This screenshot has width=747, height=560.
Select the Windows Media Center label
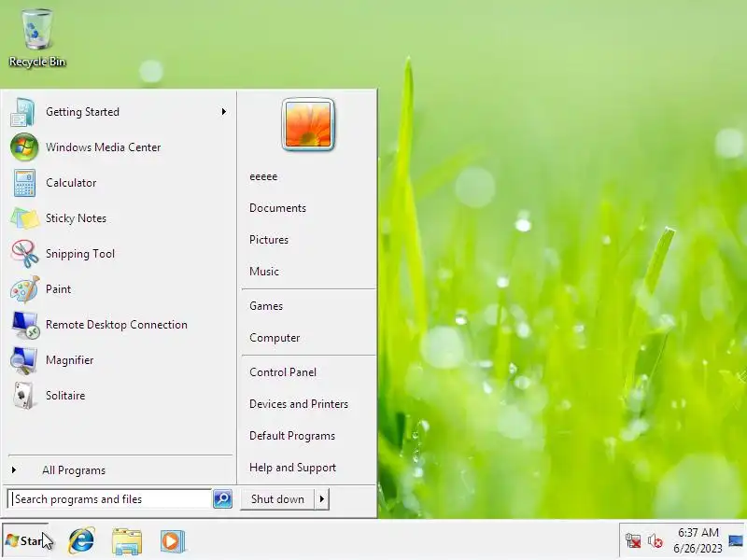[x=103, y=147]
